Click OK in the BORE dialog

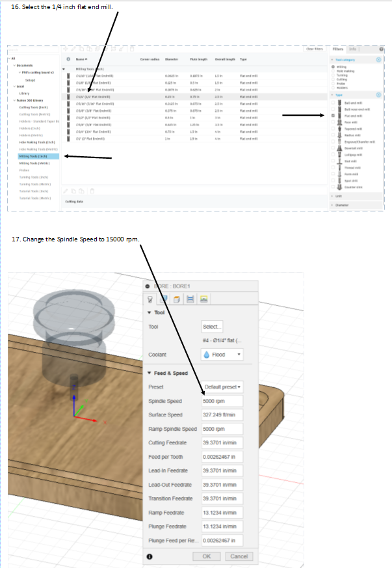206,556
